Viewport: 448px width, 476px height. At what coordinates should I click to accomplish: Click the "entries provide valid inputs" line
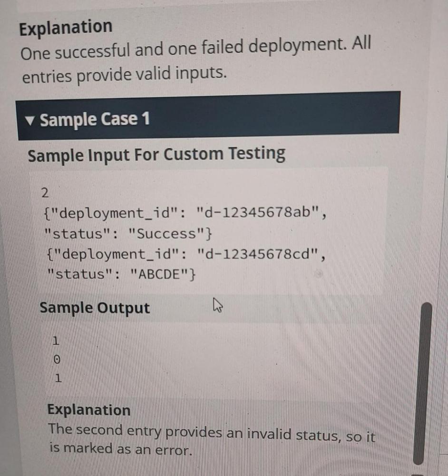123,75
